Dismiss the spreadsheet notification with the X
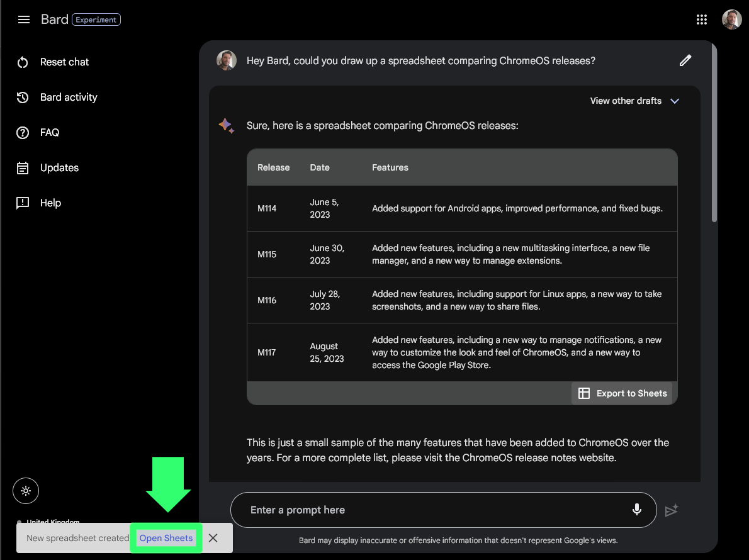Viewport: 749px width, 560px height. (213, 538)
